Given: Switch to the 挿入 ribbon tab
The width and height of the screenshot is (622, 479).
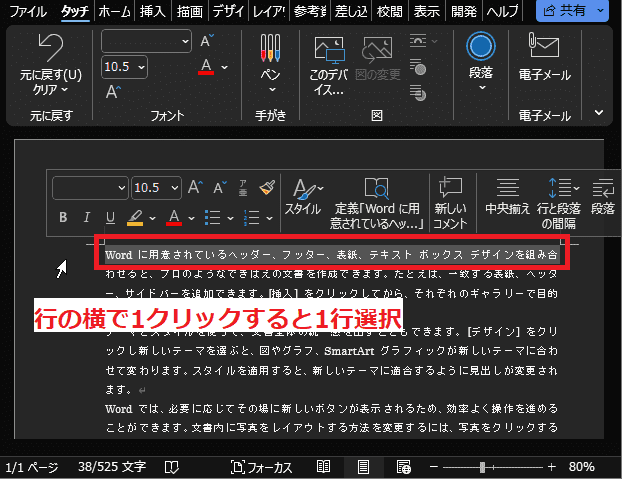Looking at the screenshot, I should pyautogui.click(x=153, y=11).
